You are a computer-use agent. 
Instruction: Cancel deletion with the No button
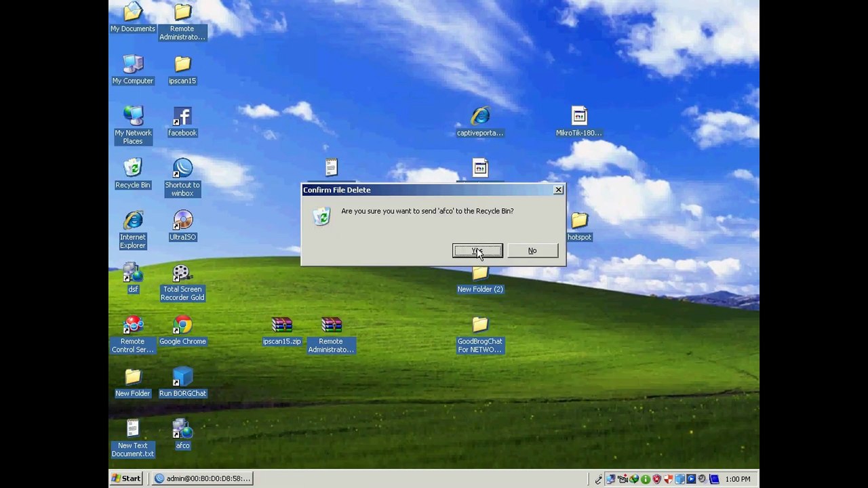click(x=532, y=251)
